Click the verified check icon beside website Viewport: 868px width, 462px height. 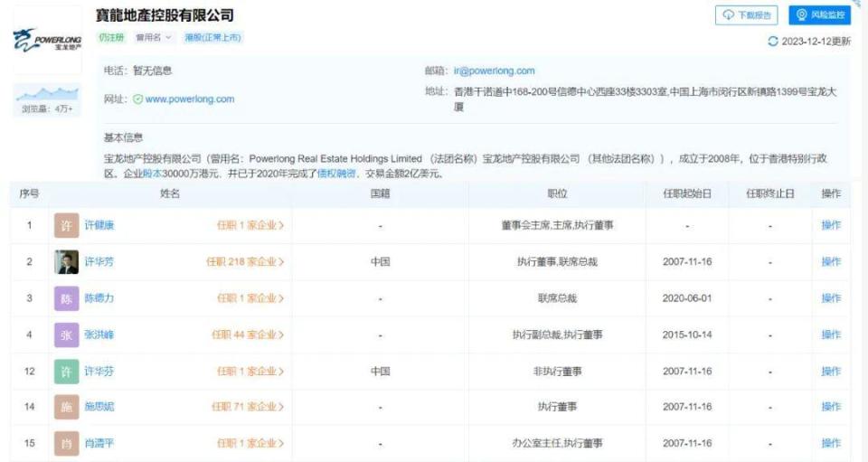pos(137,99)
